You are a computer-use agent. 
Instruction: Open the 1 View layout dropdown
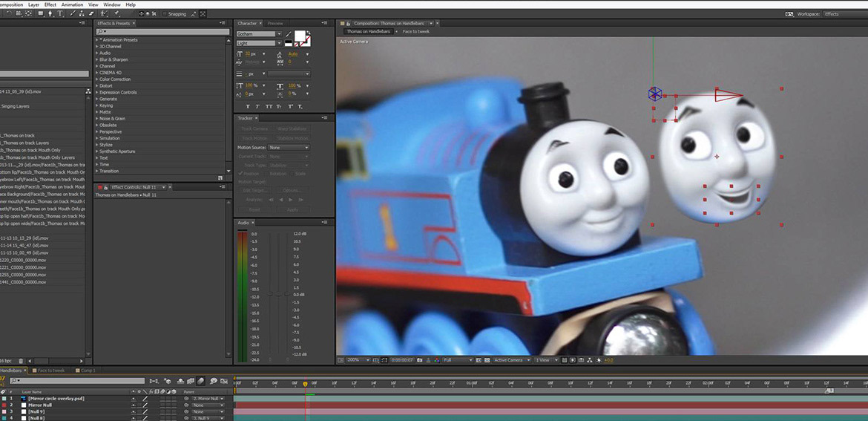point(546,360)
